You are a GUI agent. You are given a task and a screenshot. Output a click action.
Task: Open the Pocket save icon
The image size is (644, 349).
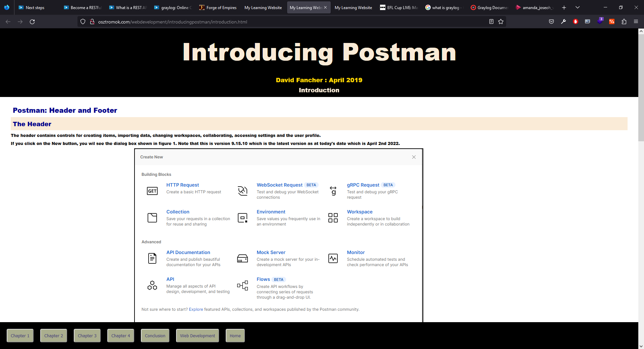point(551,22)
